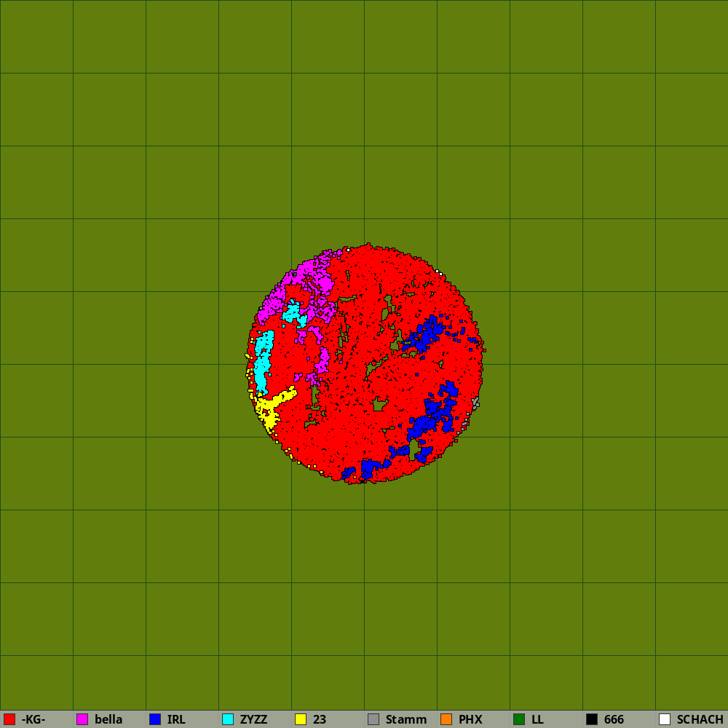
Task: Select the IRL legend label
Action: point(176,719)
